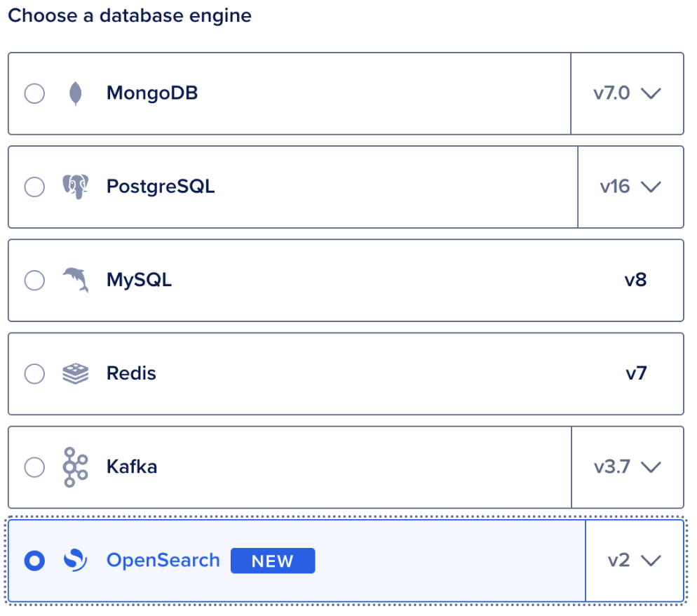
Task: Click the MongoDB leaf icon
Action: point(76,93)
